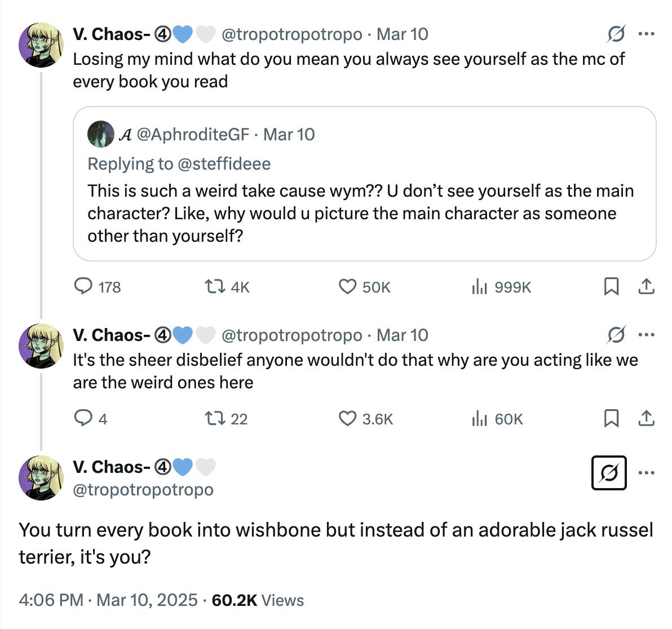Click the boxed Grok icon on main tweet
The width and height of the screenshot is (672, 629).
pyautogui.click(x=609, y=473)
